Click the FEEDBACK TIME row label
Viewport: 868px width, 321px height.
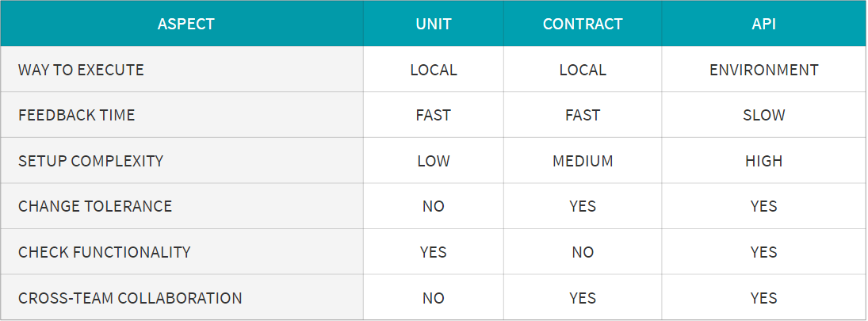[x=76, y=115]
